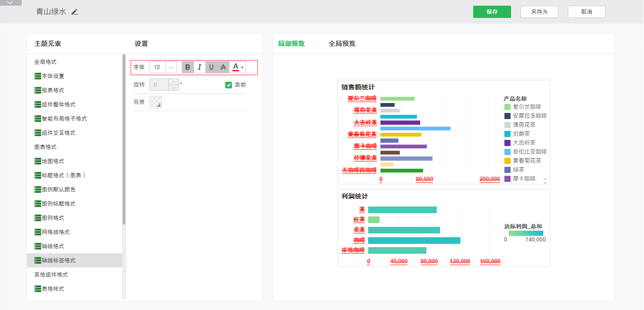Open the font size dropdown

coord(171,68)
